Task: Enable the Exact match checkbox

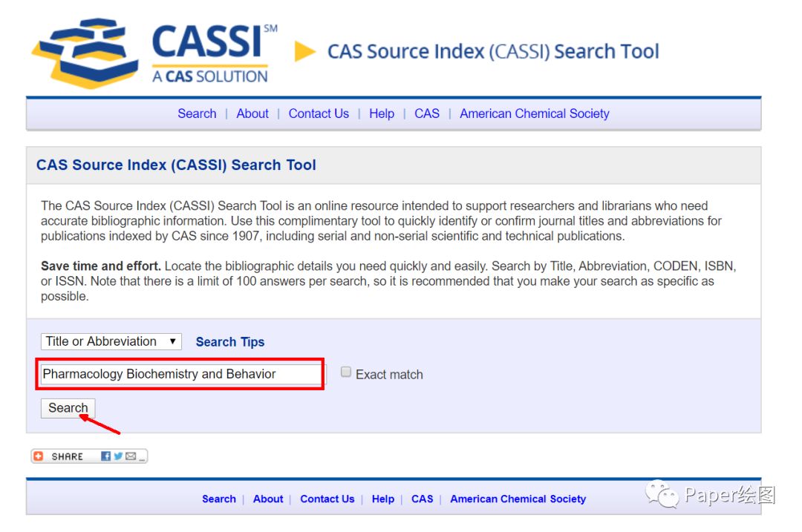Action: point(346,372)
